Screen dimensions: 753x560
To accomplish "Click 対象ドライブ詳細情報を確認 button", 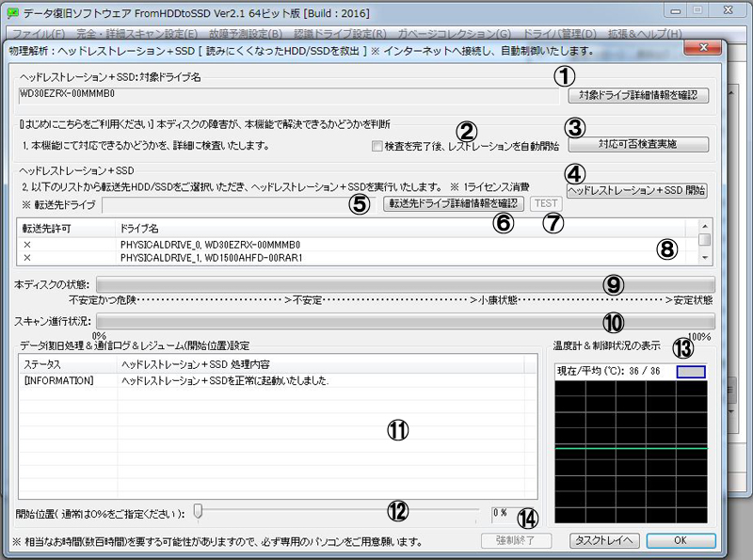I will [x=638, y=95].
